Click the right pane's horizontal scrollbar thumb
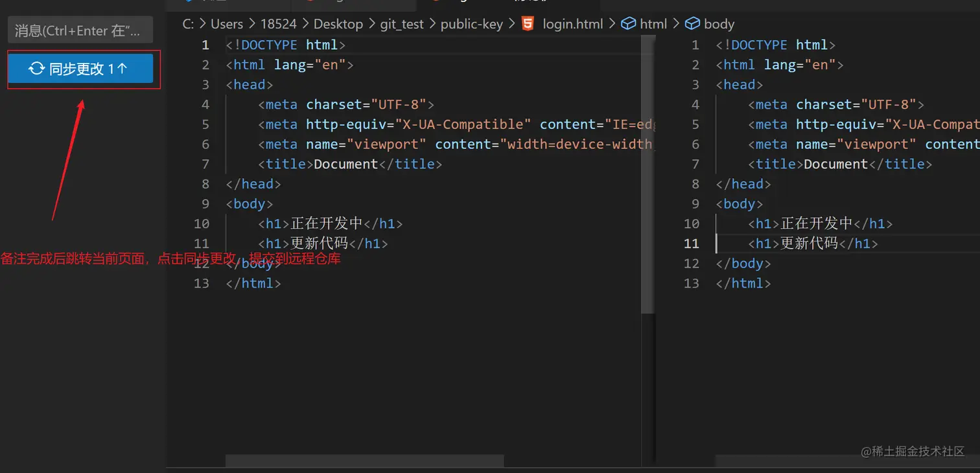 pyautogui.click(x=848, y=461)
